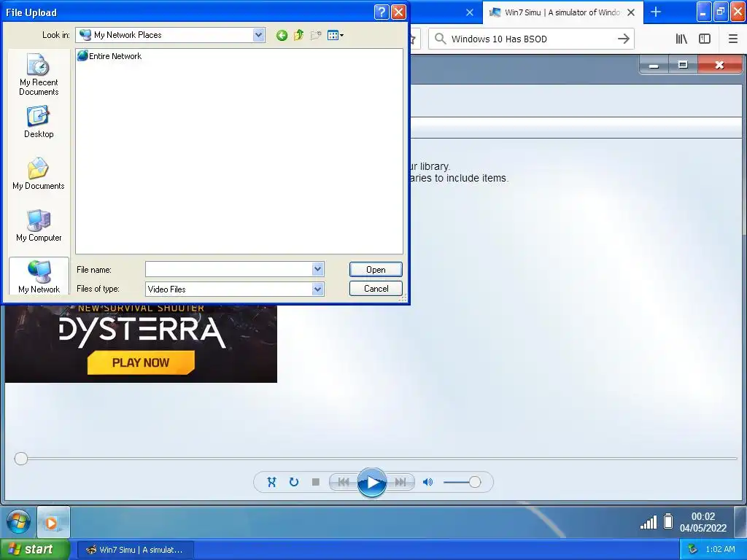Cancel the File Upload dialog
The width and height of the screenshot is (747, 560).
[x=376, y=289]
